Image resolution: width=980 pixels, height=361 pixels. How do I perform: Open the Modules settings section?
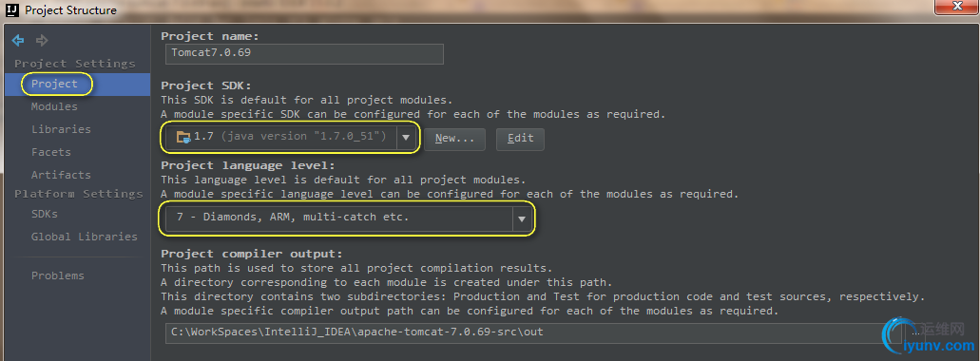[x=54, y=106]
